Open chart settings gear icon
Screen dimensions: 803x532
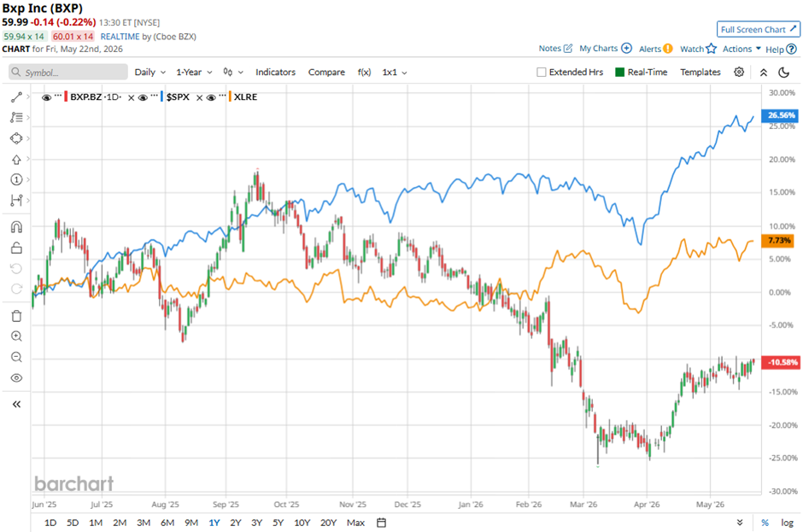[738, 73]
